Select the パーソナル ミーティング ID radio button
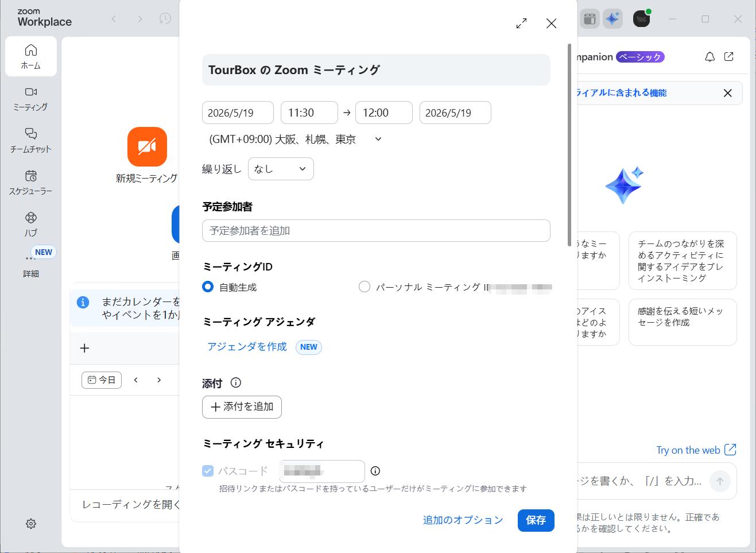756x553 pixels. click(x=364, y=287)
